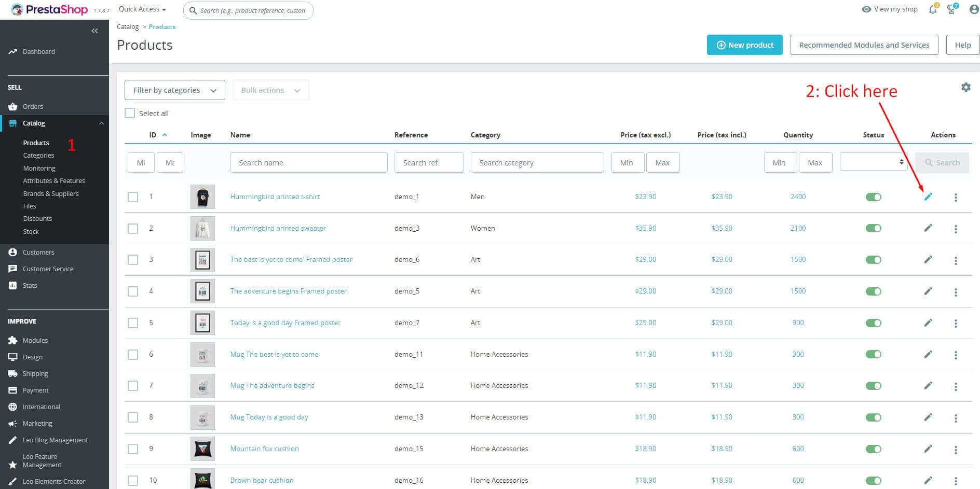The image size is (980, 489).
Task: Click Hummingbird printed t-shirt thumbnail image
Action: (202, 197)
